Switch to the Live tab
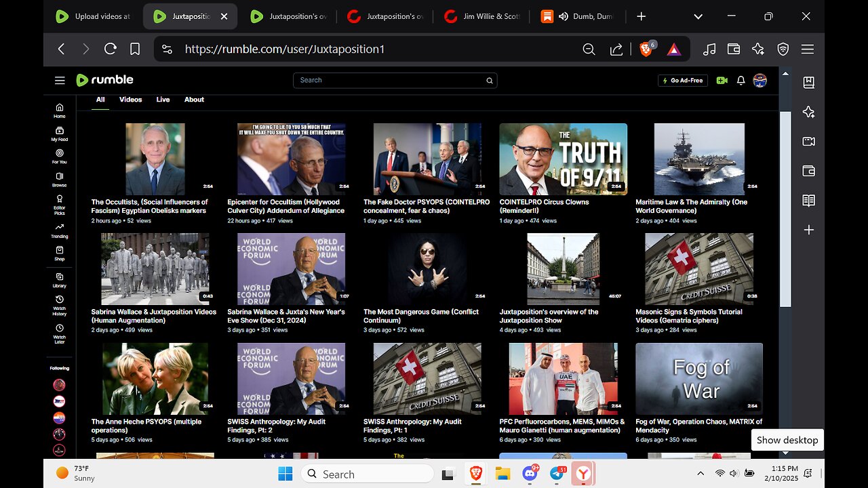This screenshot has width=868, height=488. click(x=163, y=100)
